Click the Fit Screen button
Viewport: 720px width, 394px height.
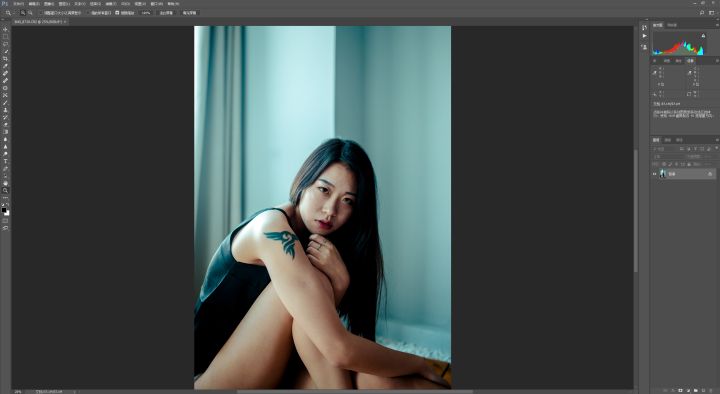point(166,13)
